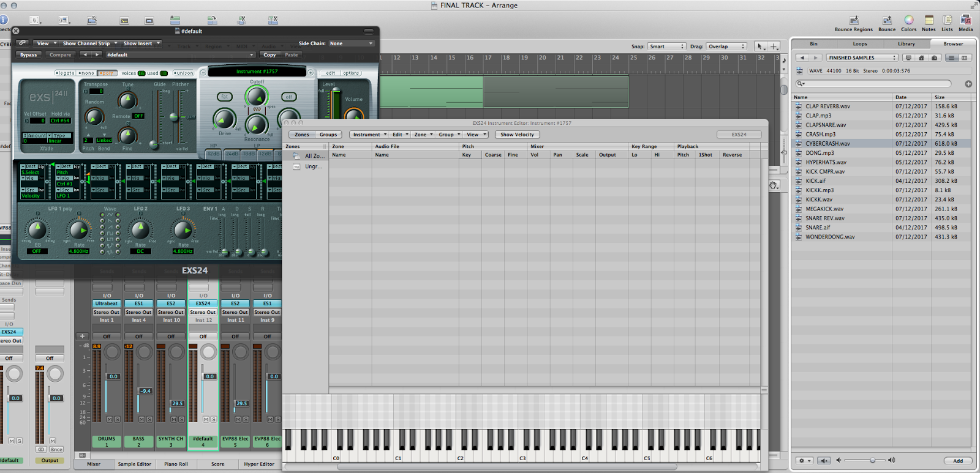Image resolution: width=980 pixels, height=473 pixels.
Task: Open the Show Insert dropdown
Action: tap(141, 43)
